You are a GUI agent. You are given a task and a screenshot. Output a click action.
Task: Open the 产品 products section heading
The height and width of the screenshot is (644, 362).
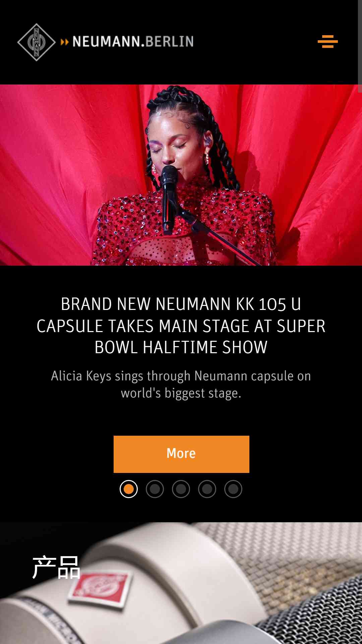[56, 567]
